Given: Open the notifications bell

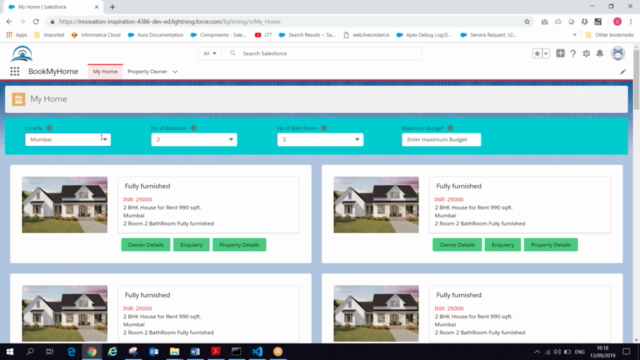Looking at the screenshot, I should point(600,53).
